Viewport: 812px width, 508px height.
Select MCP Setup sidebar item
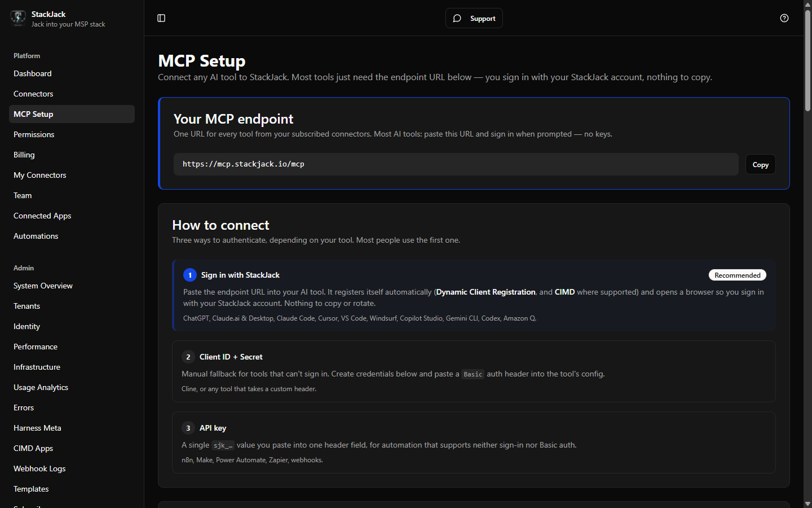coord(72,114)
